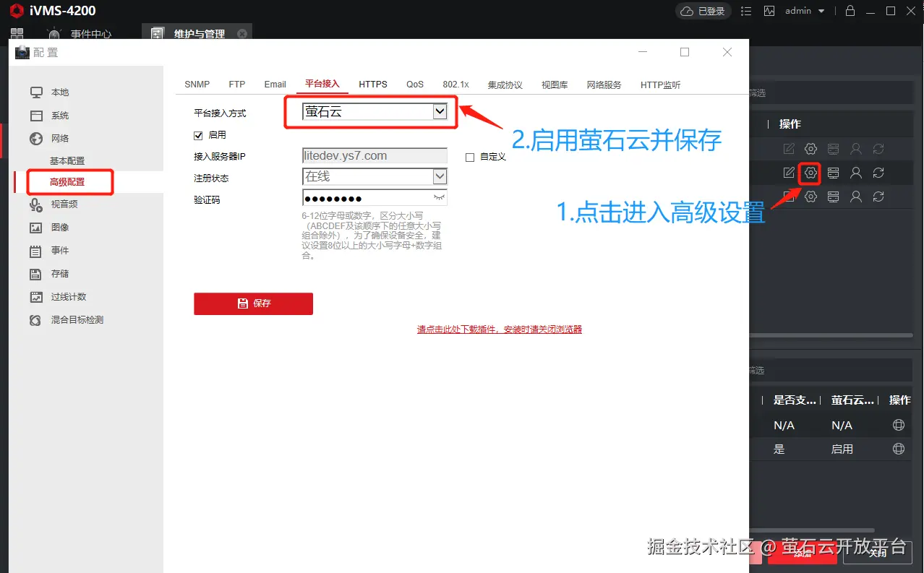Click refresh icon in top device row
Image resolution: width=924 pixels, height=573 pixels.
pyautogui.click(x=878, y=149)
